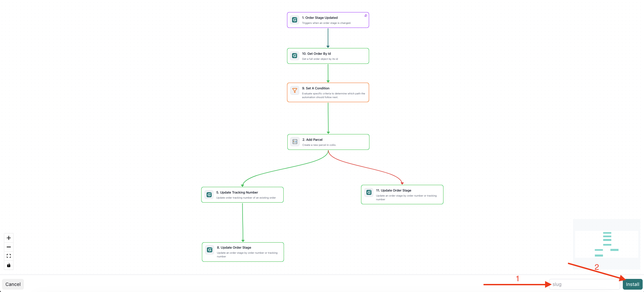Click the Get Order By Id node icon
This screenshot has width=644, height=292.
click(294, 56)
